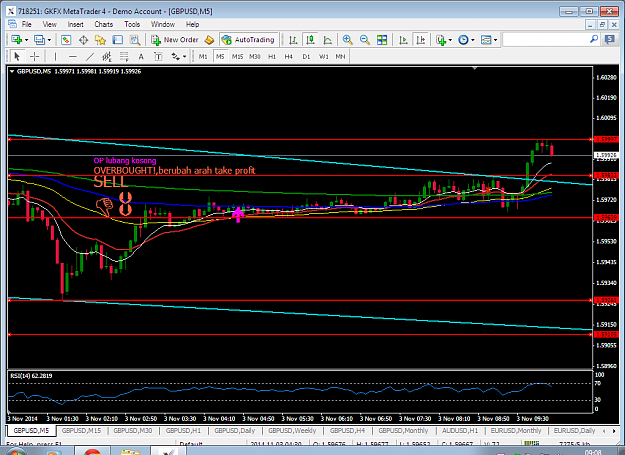The image size is (625, 455).
Task: Switch to Candlesticks chart display
Action: click(x=310, y=40)
